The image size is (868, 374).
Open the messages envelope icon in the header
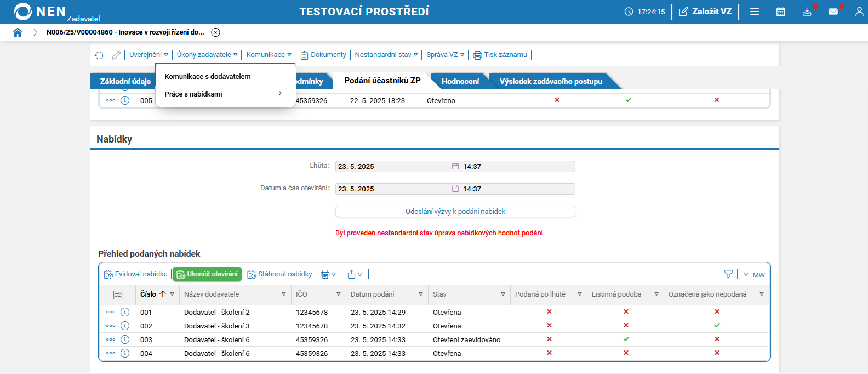click(x=833, y=12)
